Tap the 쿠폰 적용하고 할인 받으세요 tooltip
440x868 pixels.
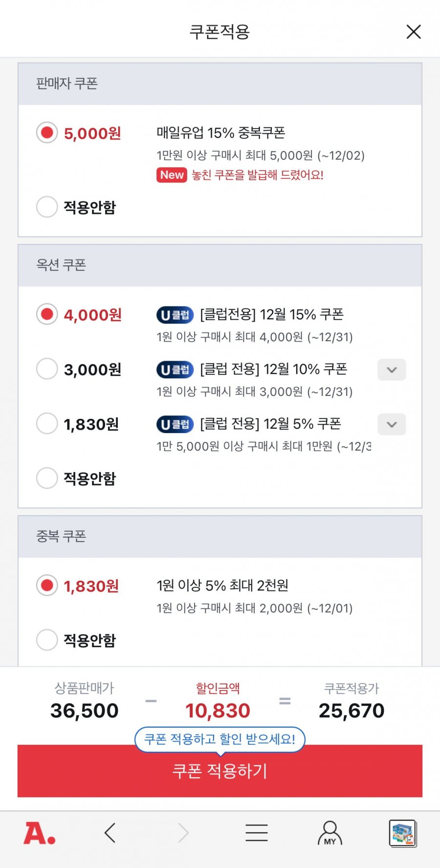coord(220,739)
